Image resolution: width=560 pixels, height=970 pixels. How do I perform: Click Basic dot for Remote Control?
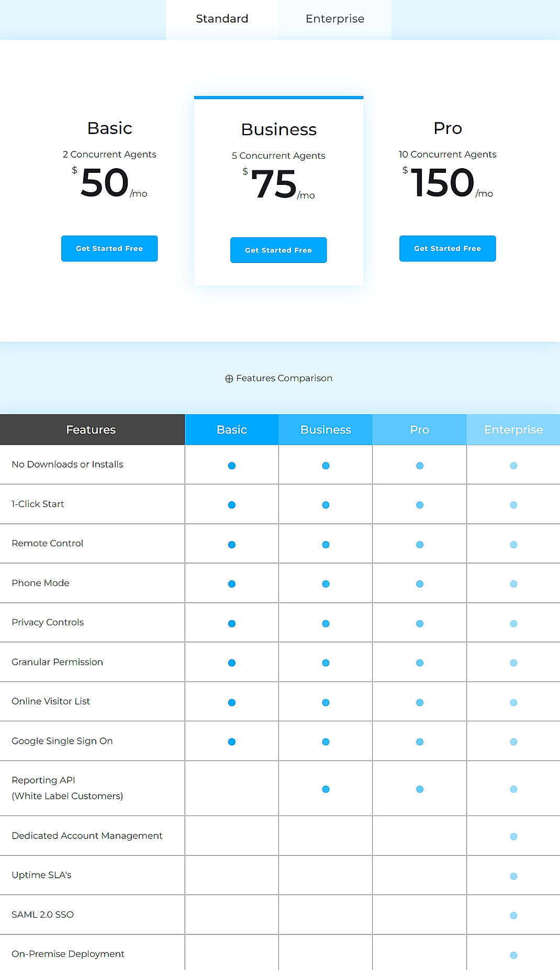232,545
